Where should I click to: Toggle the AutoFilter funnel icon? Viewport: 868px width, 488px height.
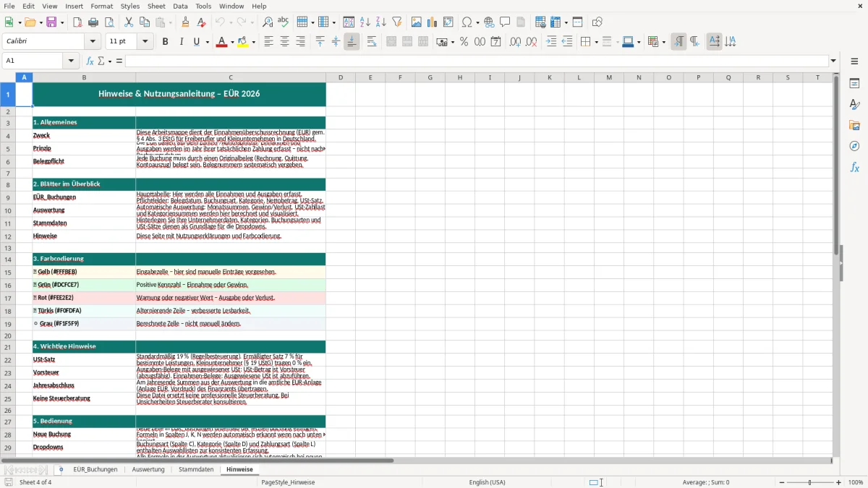(396, 22)
